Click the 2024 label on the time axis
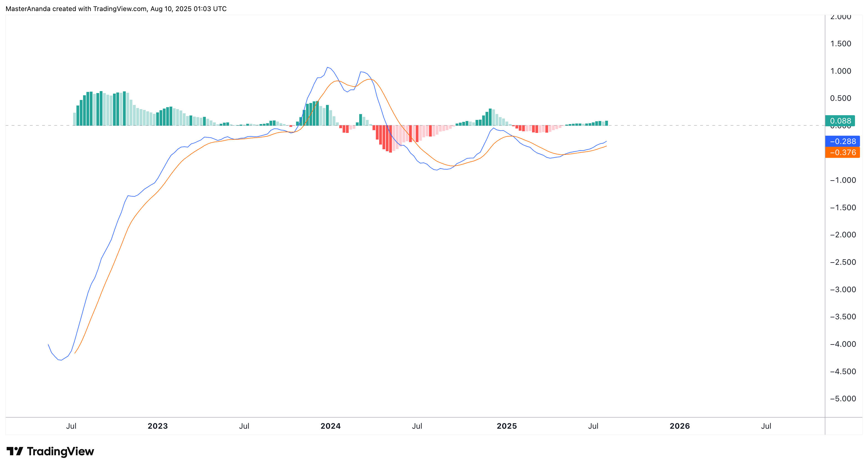The height and width of the screenshot is (468, 868). tap(330, 426)
